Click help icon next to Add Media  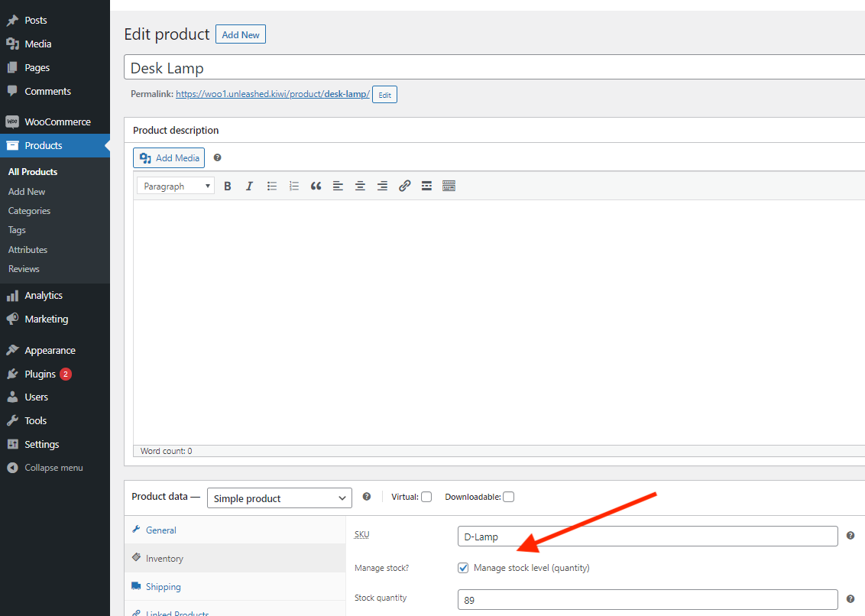pyautogui.click(x=217, y=158)
